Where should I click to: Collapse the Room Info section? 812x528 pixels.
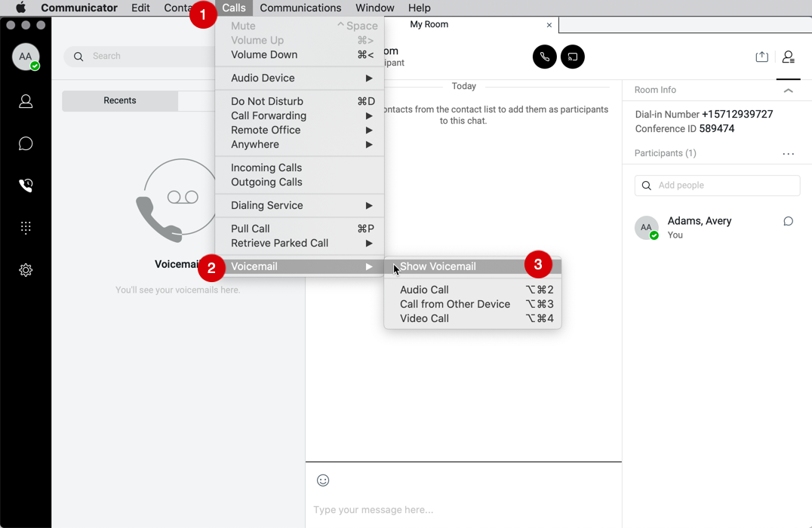(788, 91)
